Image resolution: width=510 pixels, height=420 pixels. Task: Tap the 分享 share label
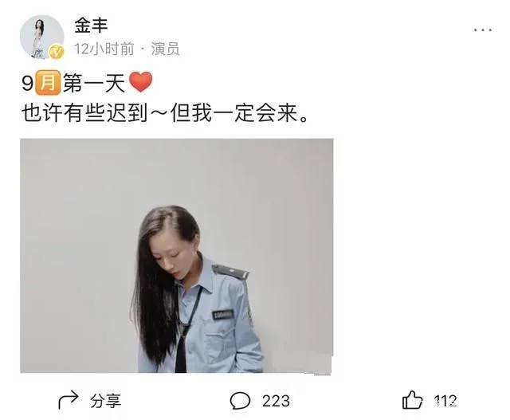[x=105, y=401]
